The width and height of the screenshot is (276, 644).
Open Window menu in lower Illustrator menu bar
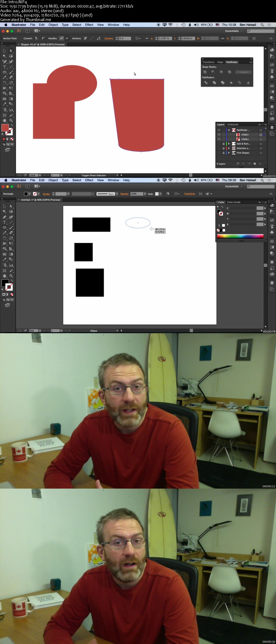click(113, 180)
